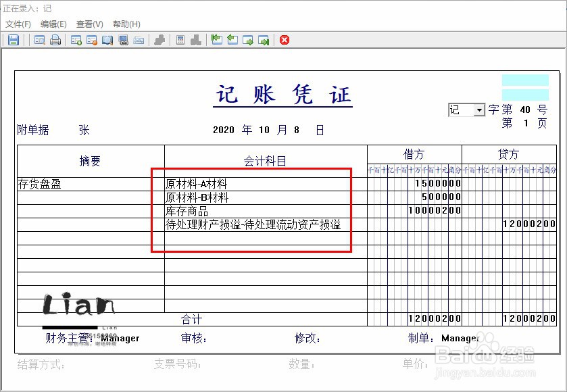The height and width of the screenshot is (392, 567).
Task: Open the voucher query/browse icon
Action: point(107,40)
